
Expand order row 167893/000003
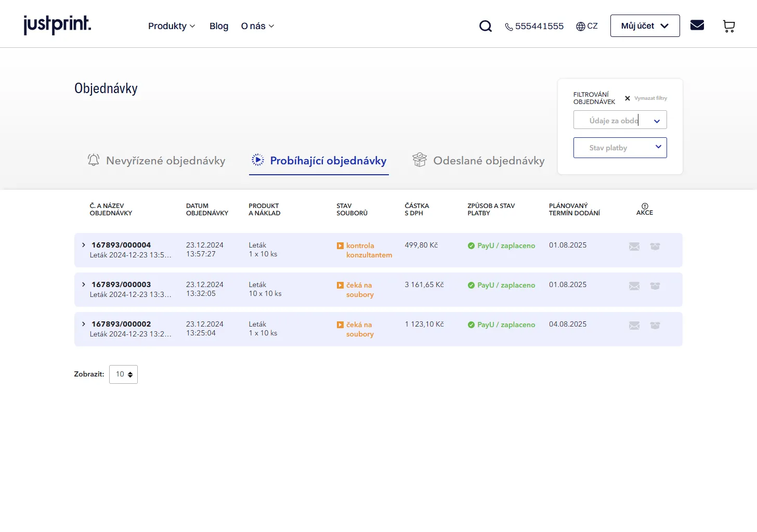(84, 284)
